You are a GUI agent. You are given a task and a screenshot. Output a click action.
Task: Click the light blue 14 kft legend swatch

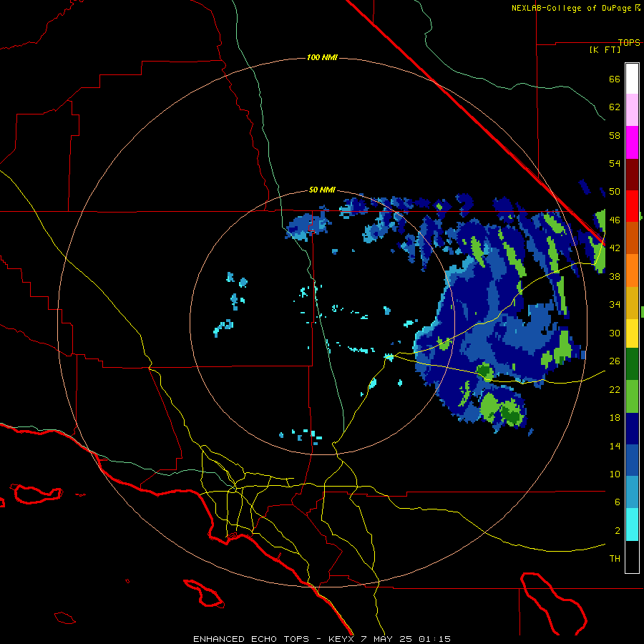click(x=632, y=492)
